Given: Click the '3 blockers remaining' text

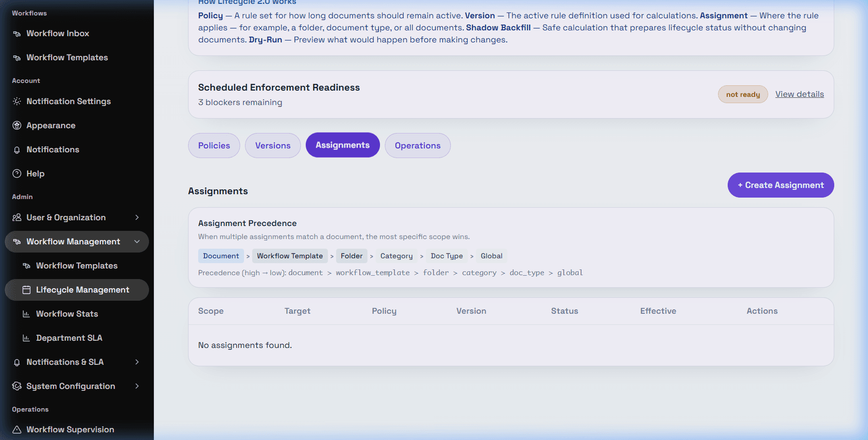Looking at the screenshot, I should (240, 102).
